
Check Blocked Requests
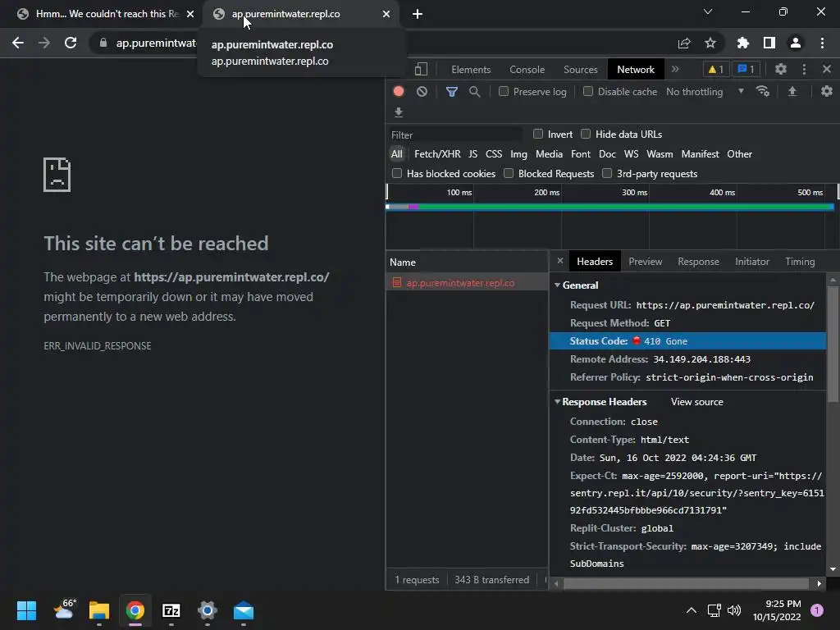point(509,173)
